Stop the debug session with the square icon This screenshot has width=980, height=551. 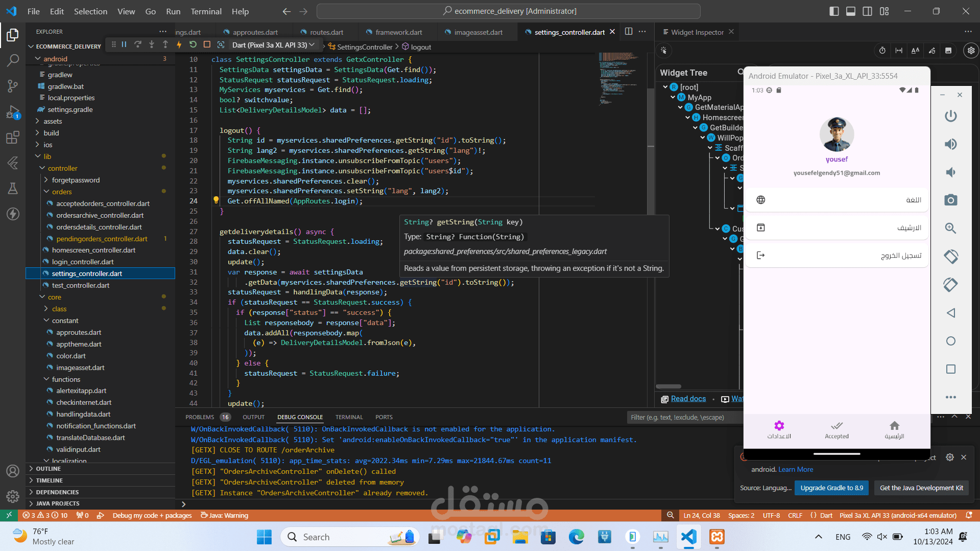point(207,45)
